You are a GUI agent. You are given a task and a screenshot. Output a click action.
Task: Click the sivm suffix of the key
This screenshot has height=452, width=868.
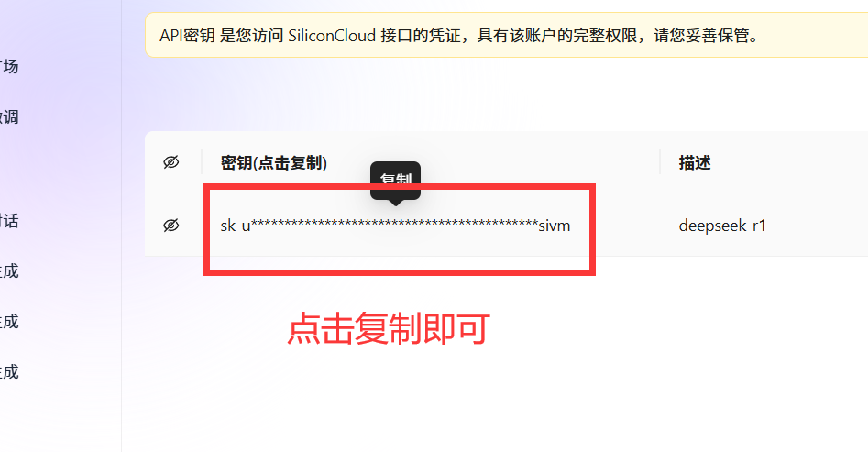tap(555, 226)
